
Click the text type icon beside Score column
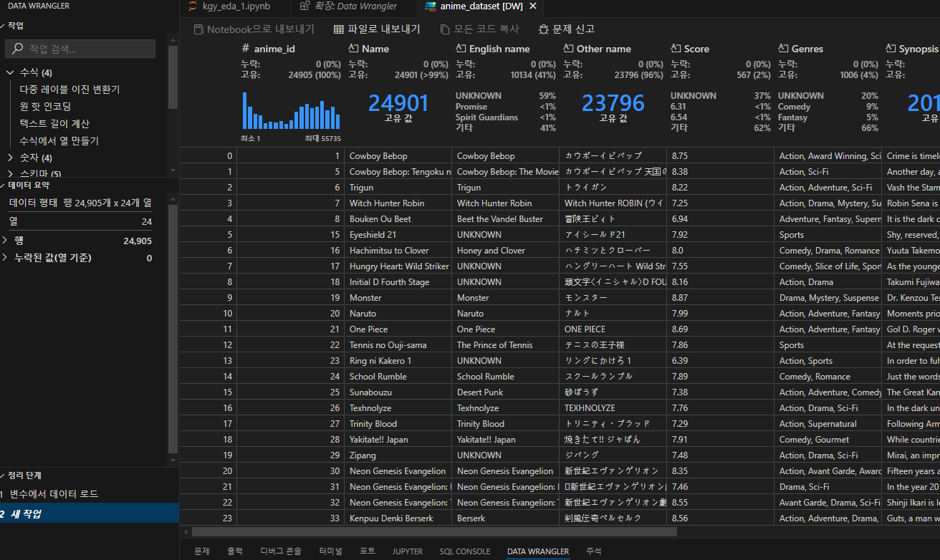676,49
